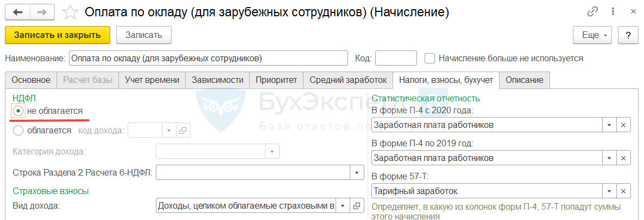
Task: Clear the form 57-Т field value
Action: [624, 191]
